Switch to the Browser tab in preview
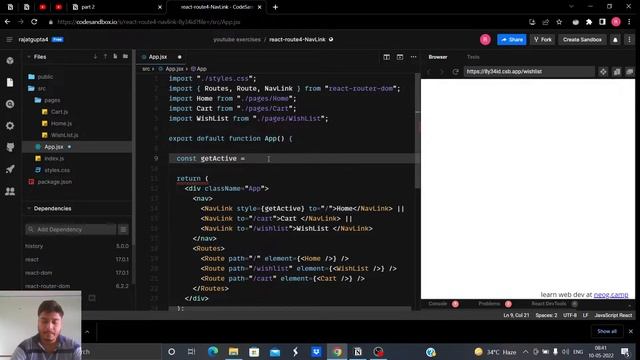640x360 pixels. click(438, 57)
